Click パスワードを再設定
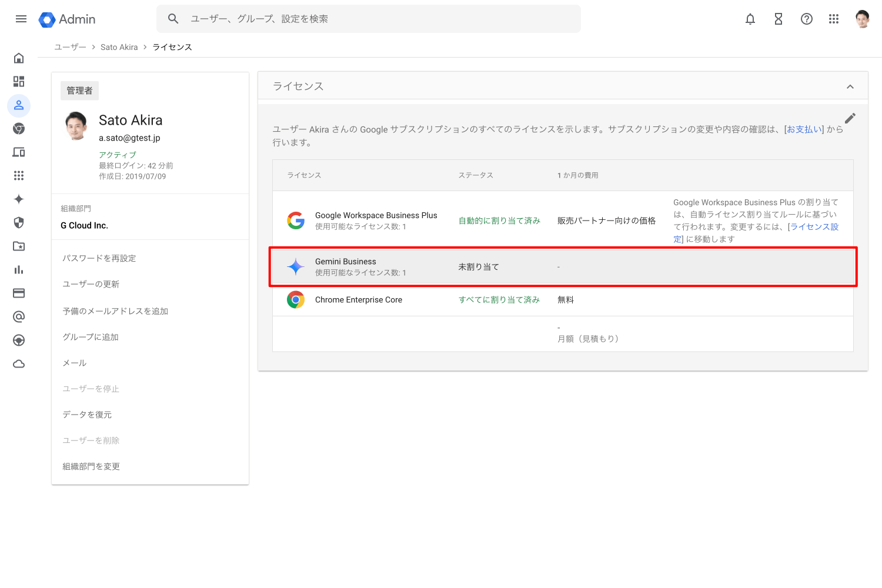 click(99, 258)
